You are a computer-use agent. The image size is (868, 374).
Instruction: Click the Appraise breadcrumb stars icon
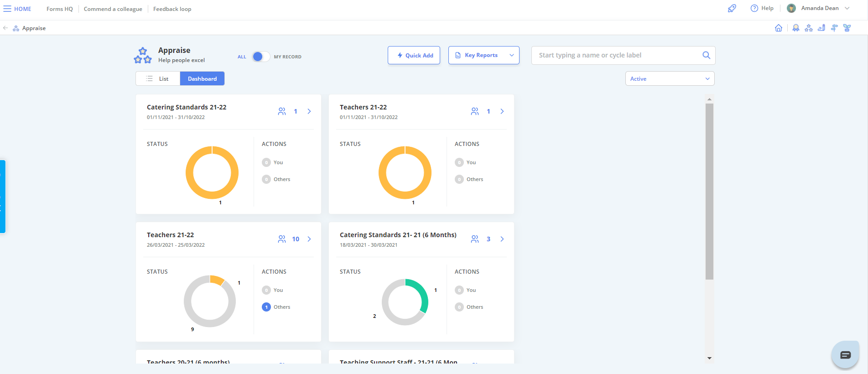coord(16,28)
